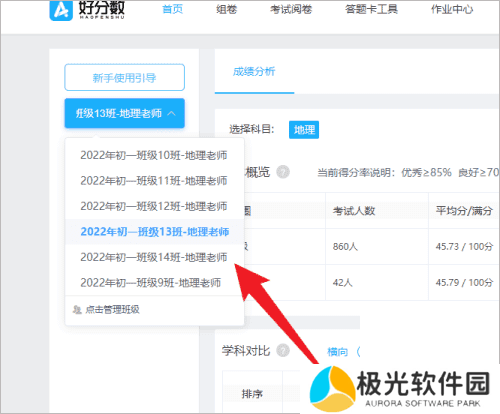Open the 首页 navigation tab
This screenshot has width=500, height=414.
[x=173, y=9]
